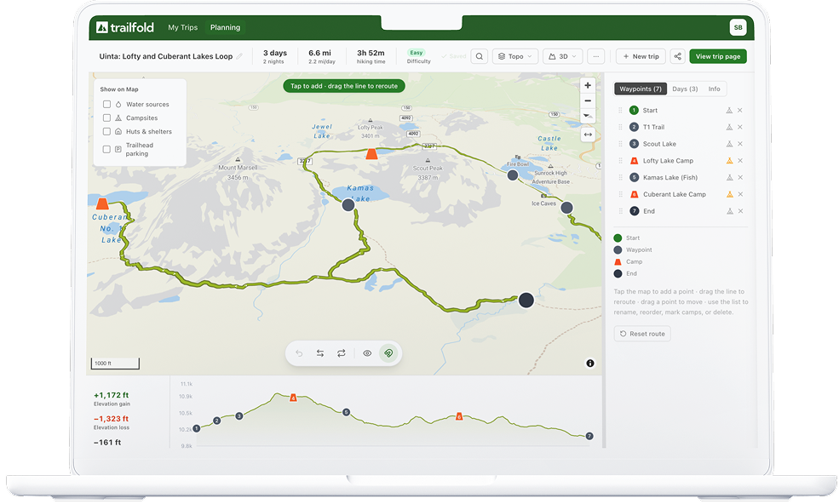Image resolution: width=839 pixels, height=504 pixels.
Task: Reverse route direction arrows icon
Action: 320,353
